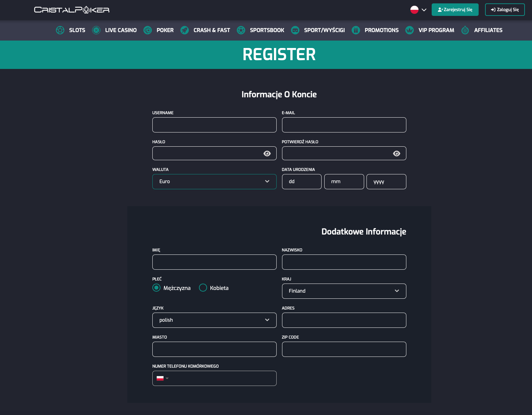Open the Język language dropdown
The image size is (532, 415).
(x=214, y=320)
